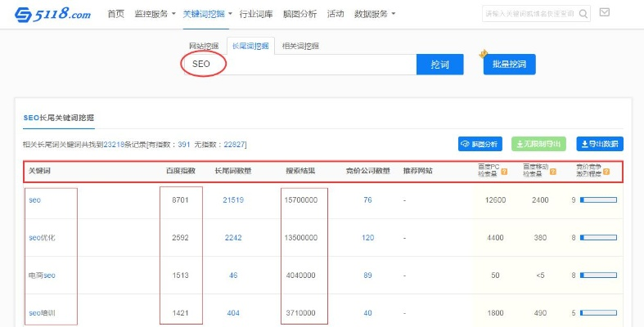Open the 电商seo keyword link
This screenshot has width=644, height=327.
click(x=42, y=275)
